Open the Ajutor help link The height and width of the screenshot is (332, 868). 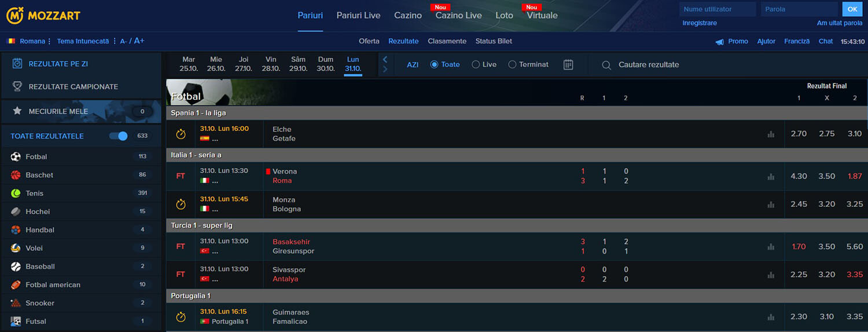pyautogui.click(x=766, y=41)
